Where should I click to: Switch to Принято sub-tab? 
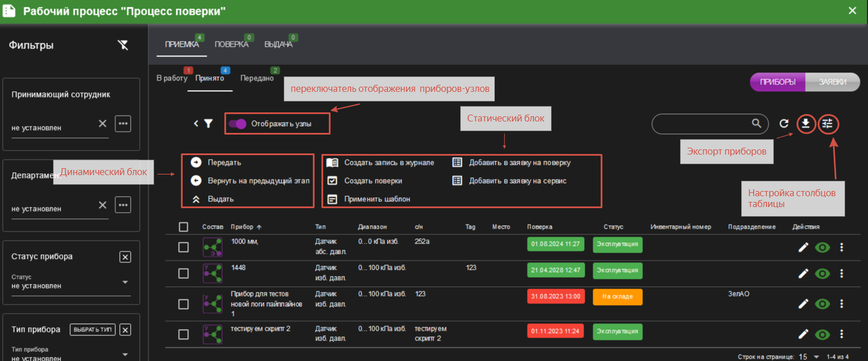tap(210, 78)
